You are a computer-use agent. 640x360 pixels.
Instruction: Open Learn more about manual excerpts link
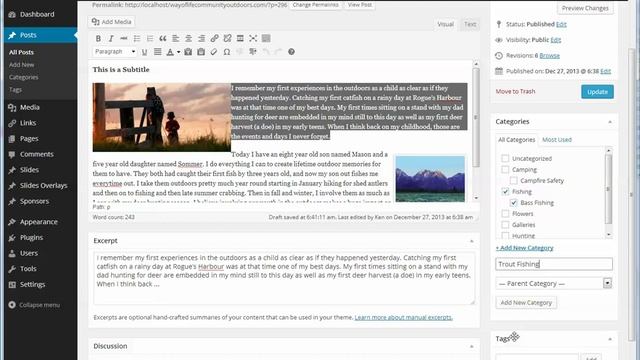pos(403,317)
